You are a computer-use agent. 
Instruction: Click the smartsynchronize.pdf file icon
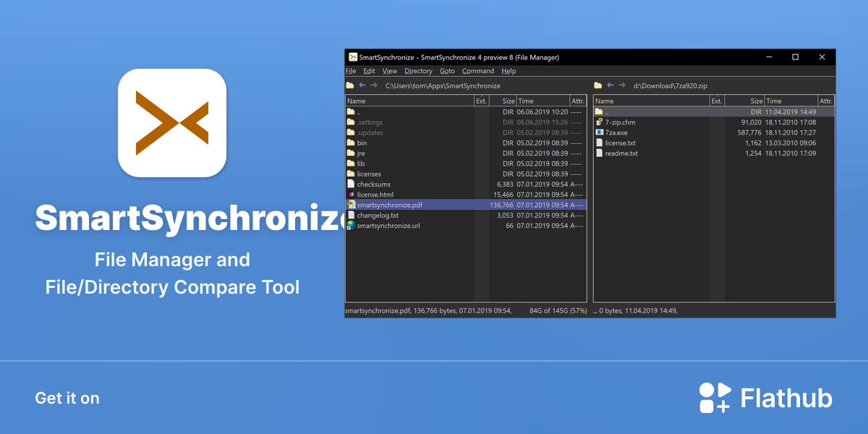click(351, 205)
